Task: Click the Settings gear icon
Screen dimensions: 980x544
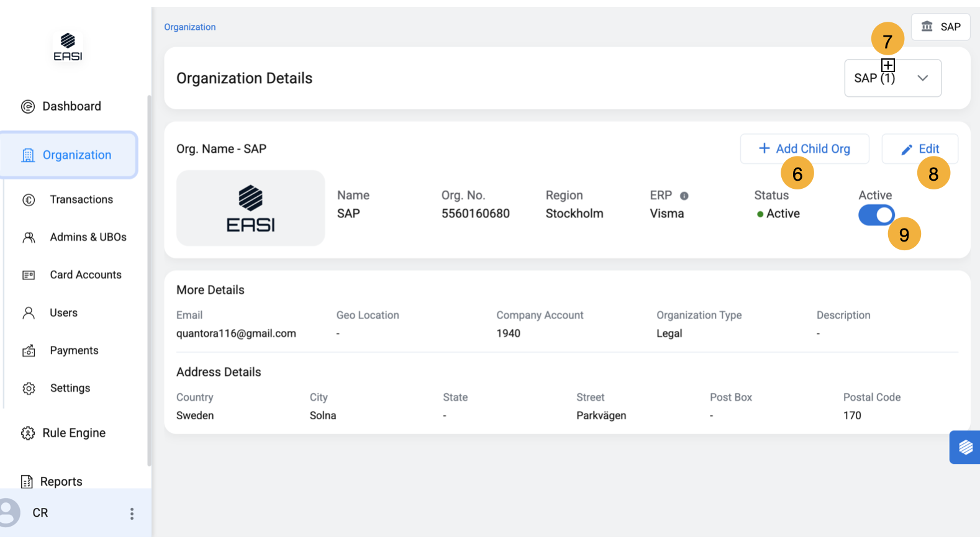Action: click(29, 389)
